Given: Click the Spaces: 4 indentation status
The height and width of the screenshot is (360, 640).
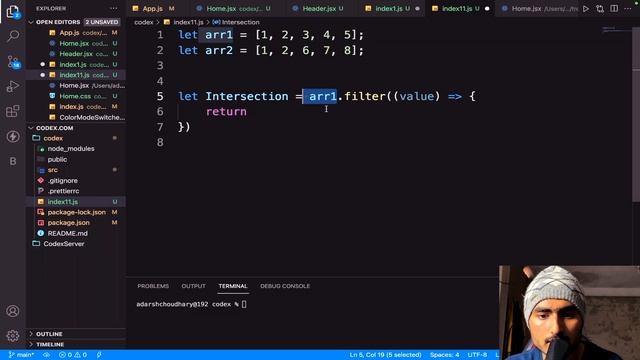Looking at the screenshot, I should [444, 355].
